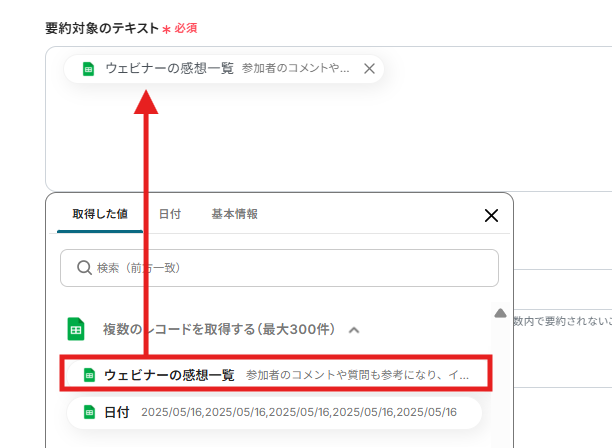Choose ウェビナーの感想一覧 value in list
The height and width of the screenshot is (448, 612).
coord(276,375)
